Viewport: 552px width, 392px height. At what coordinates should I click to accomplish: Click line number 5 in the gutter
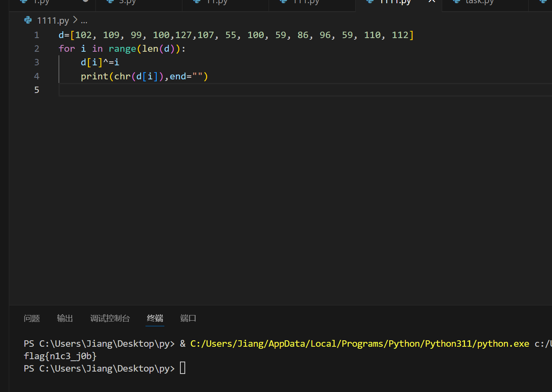point(36,90)
